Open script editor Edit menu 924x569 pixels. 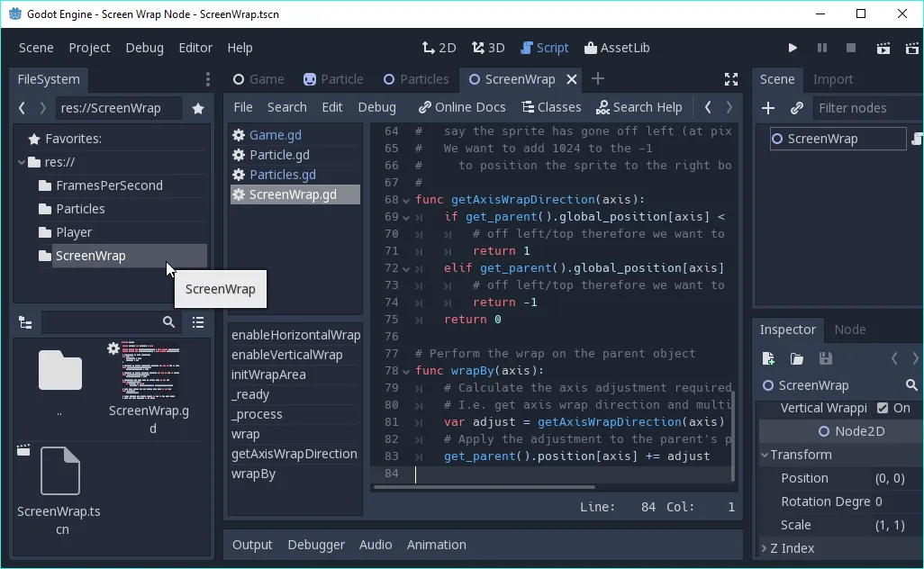[331, 107]
